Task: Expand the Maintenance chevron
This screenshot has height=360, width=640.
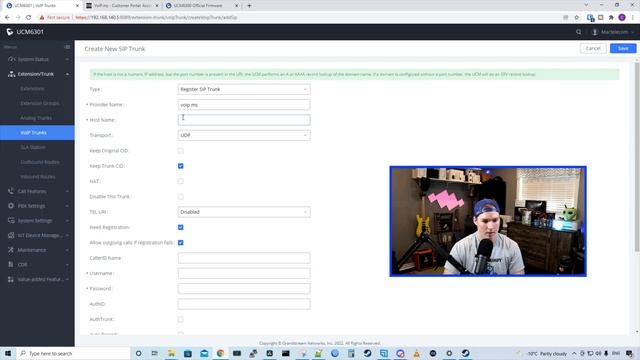Action: point(67,250)
